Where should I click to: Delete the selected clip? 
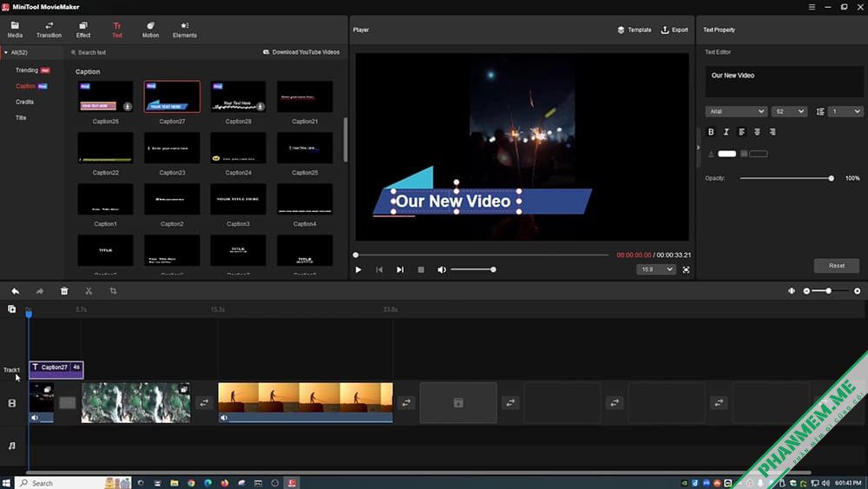click(64, 291)
